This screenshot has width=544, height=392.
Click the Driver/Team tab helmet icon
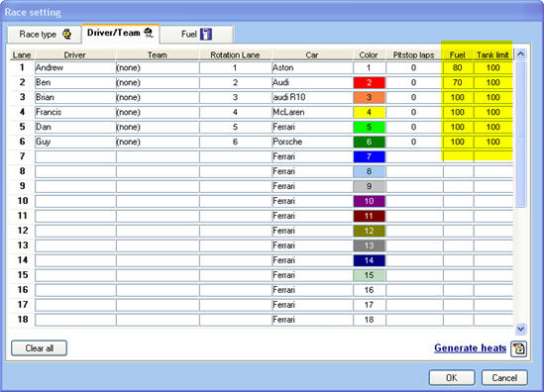(149, 33)
